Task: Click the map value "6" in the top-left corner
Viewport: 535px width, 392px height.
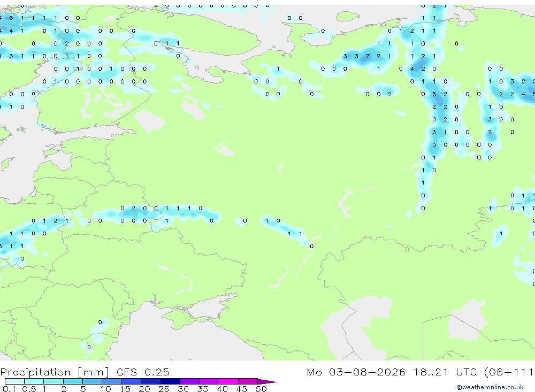Action: 11,18
